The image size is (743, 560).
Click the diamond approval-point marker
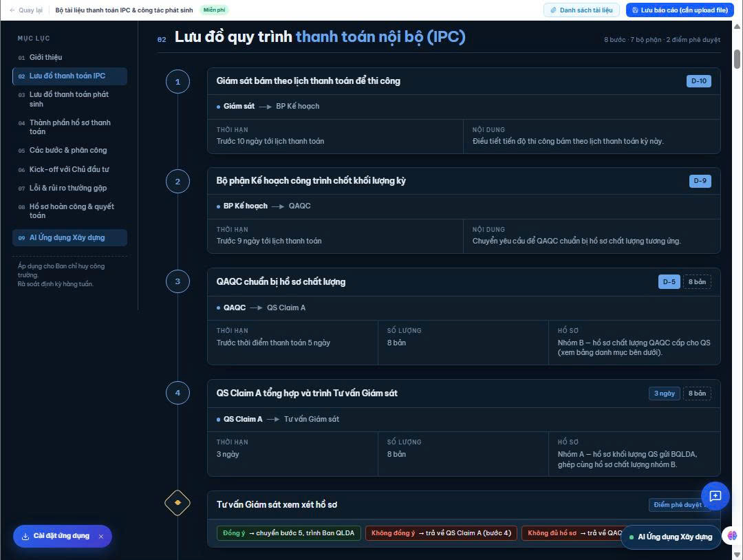coord(177,503)
